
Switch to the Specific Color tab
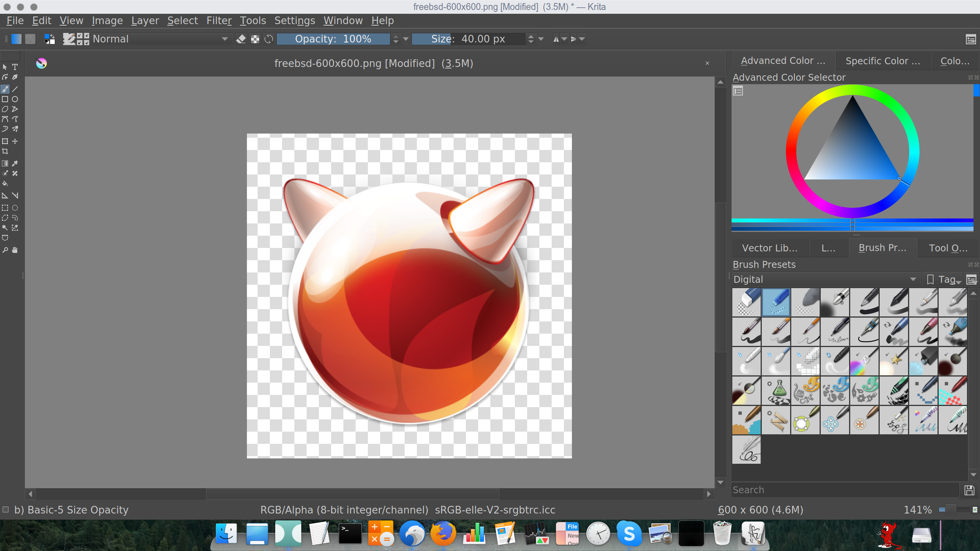pos(883,61)
